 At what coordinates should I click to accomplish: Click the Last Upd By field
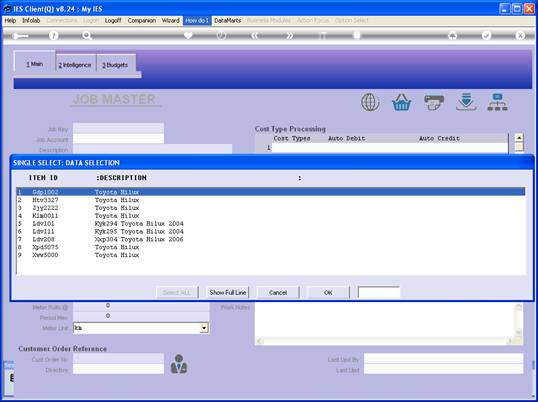tap(443, 359)
